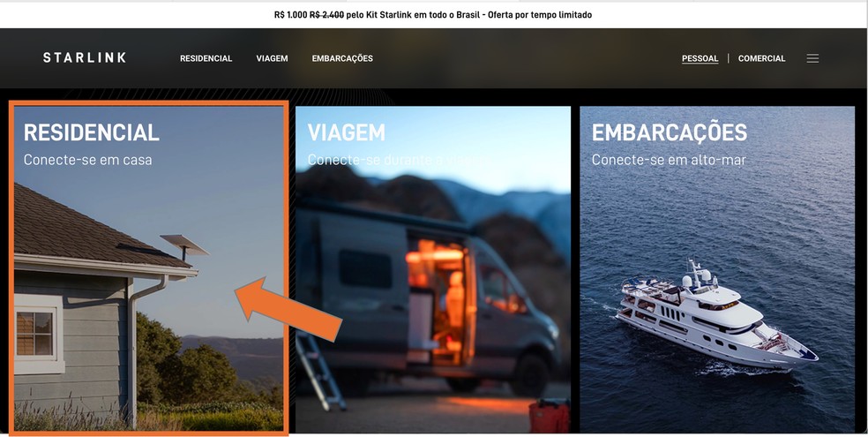Screen dimensions: 868x437
Task: Select the EMBARCAÇÕES card heading
Action: coord(670,132)
